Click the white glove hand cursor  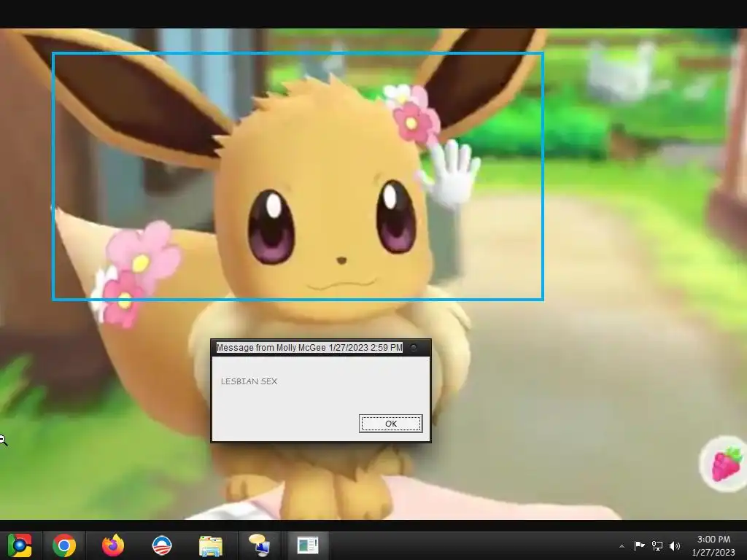[x=450, y=173]
